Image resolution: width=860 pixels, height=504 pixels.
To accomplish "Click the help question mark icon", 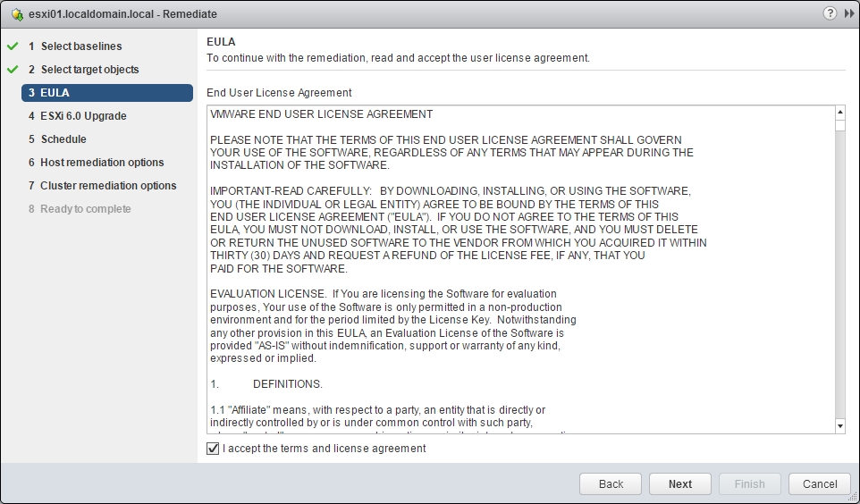I will click(x=830, y=13).
